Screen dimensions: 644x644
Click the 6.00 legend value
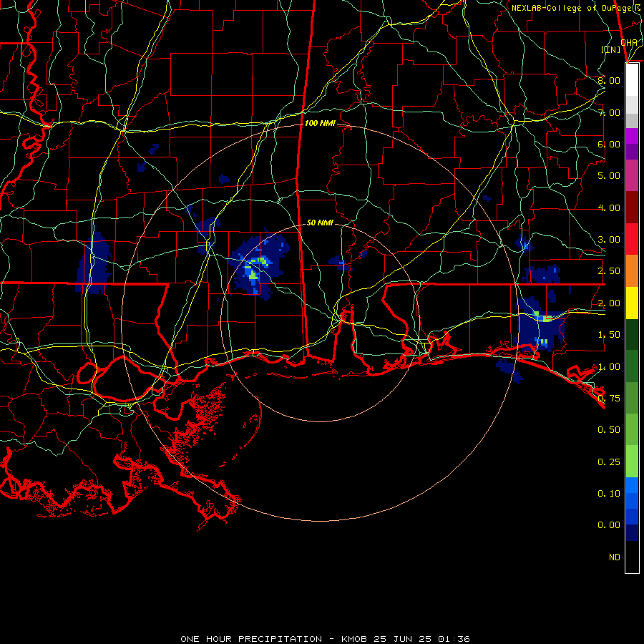pyautogui.click(x=609, y=144)
